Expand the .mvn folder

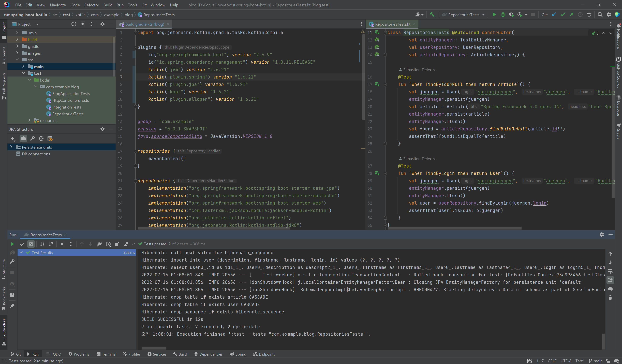[17, 33]
